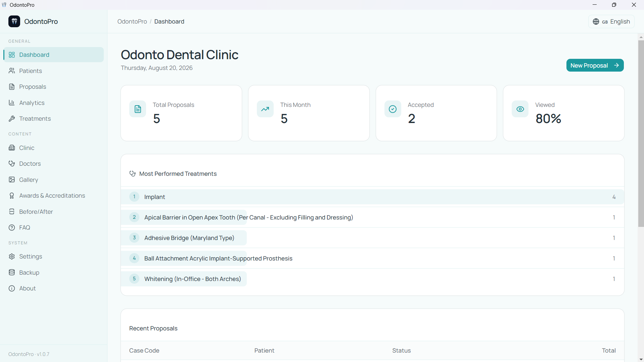This screenshot has height=362, width=644.
Task: Open the Proposals page from sidebar
Action: point(54,87)
